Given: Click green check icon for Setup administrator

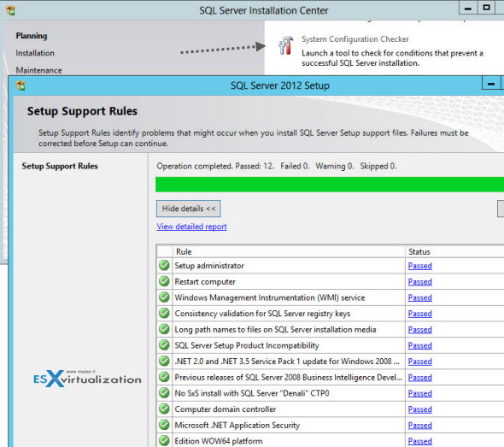Looking at the screenshot, I should click(x=164, y=265).
